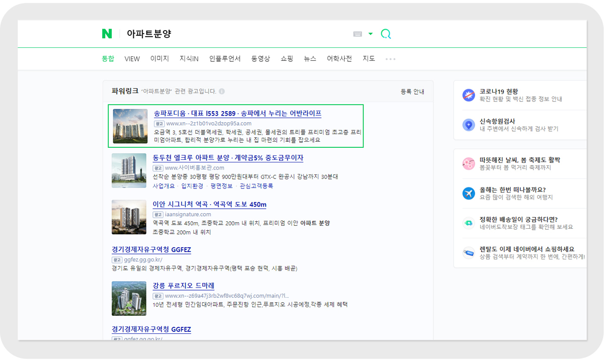This screenshot has height=364, width=604.
Task: Click the info icon beside the 파워링크 notice
Action: click(222, 92)
